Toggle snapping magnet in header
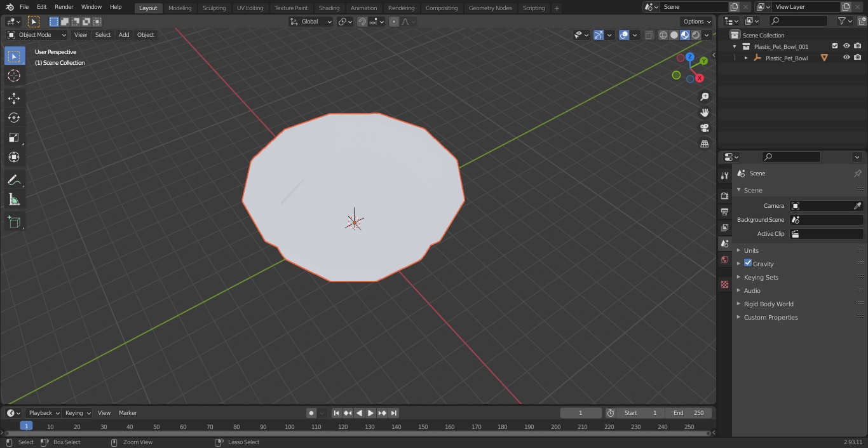This screenshot has width=868, height=448. coord(362,22)
